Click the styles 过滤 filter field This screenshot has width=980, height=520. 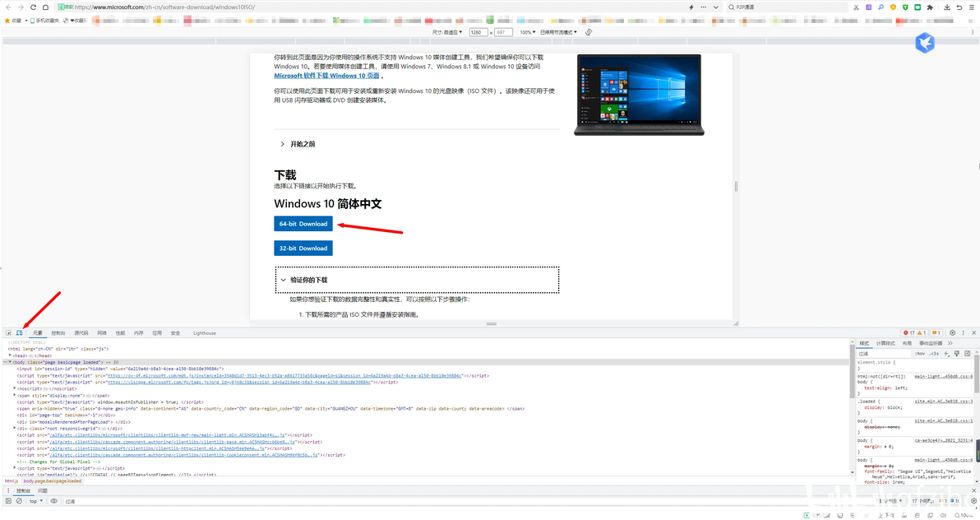885,354
